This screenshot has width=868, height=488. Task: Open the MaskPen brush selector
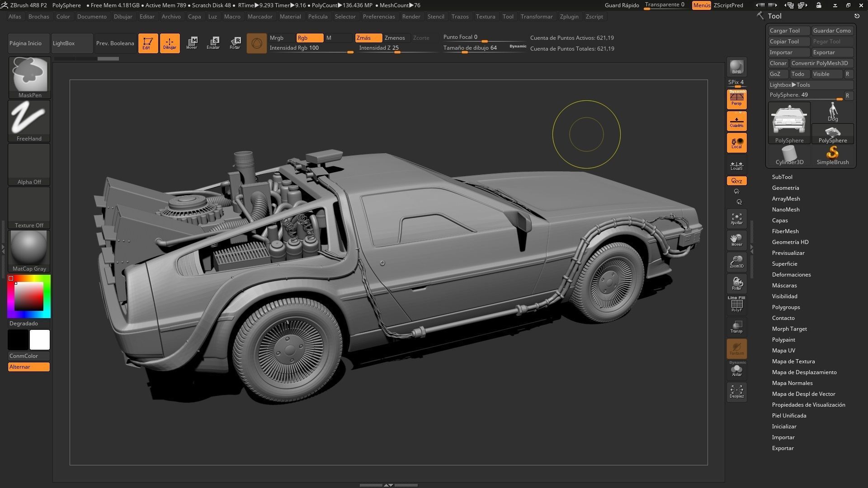click(29, 77)
